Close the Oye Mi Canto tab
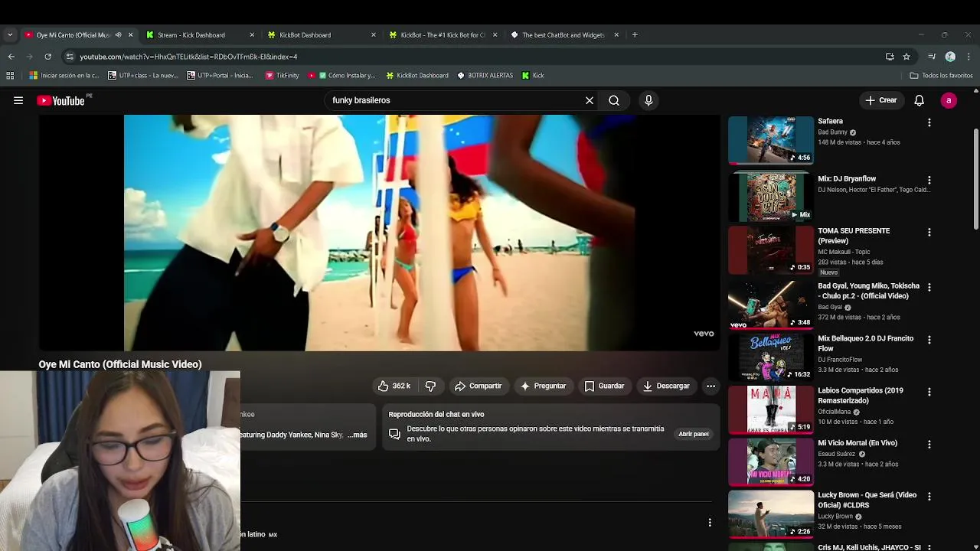 coord(130,34)
